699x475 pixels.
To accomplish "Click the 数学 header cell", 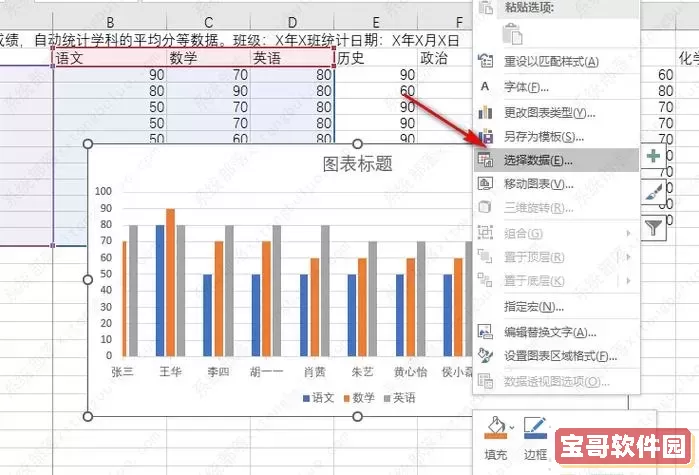I will (209, 58).
